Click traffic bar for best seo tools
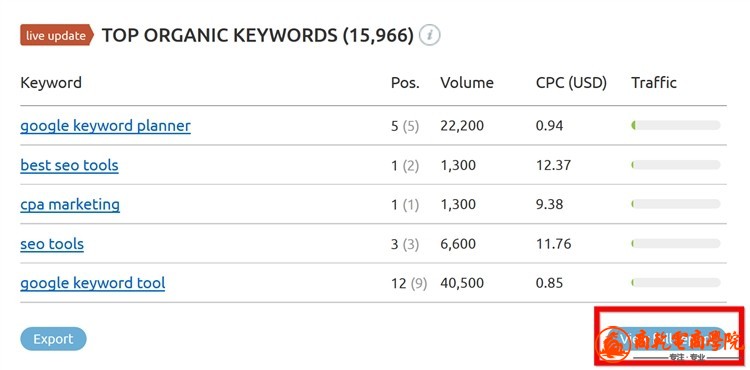The width and height of the screenshot is (750, 370). click(x=675, y=165)
